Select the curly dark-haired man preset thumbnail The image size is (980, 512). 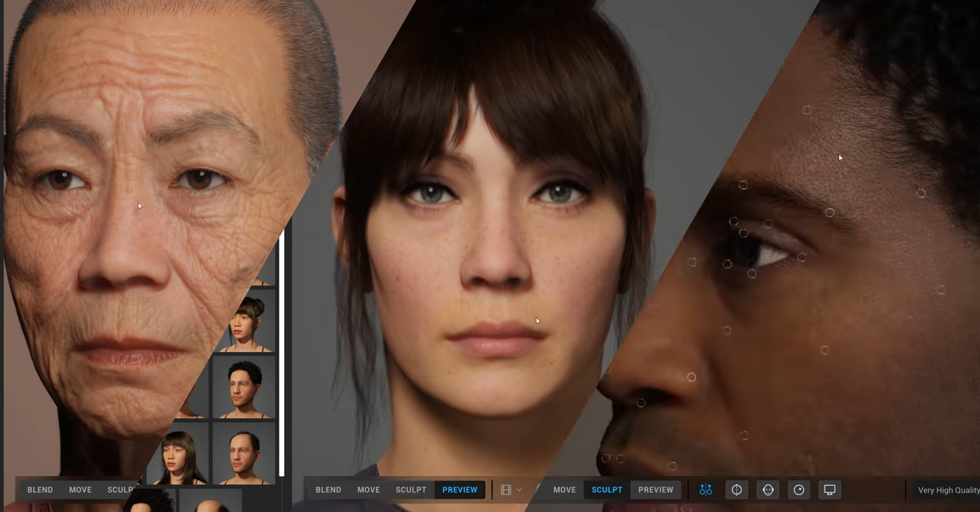(x=244, y=388)
